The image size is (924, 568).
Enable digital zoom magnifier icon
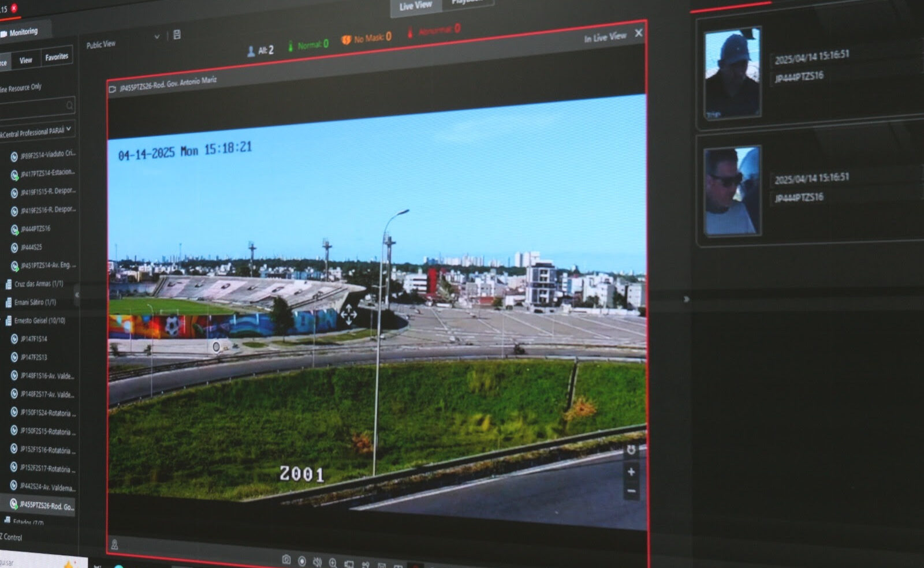point(333,562)
